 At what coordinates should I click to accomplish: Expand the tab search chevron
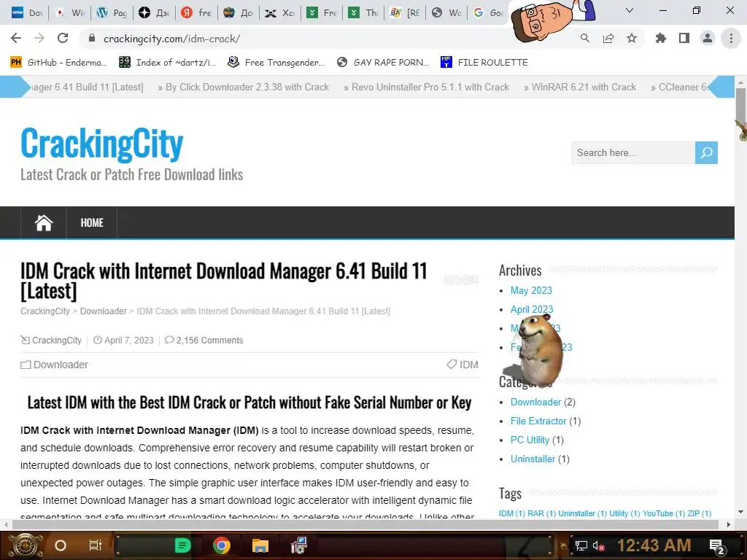tap(630, 10)
